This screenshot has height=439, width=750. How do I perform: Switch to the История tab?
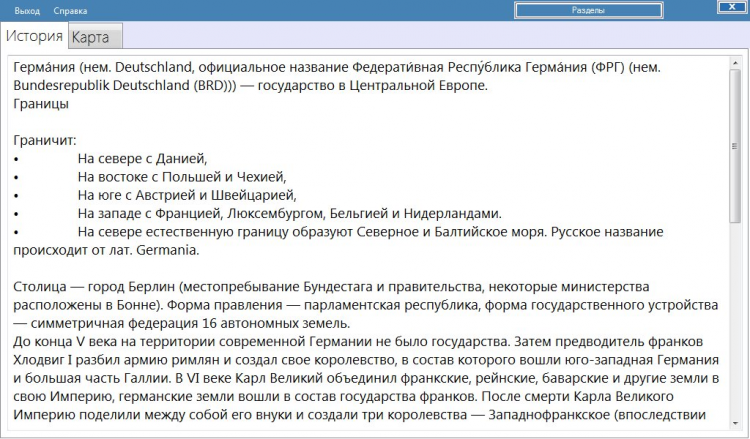pyautogui.click(x=34, y=36)
